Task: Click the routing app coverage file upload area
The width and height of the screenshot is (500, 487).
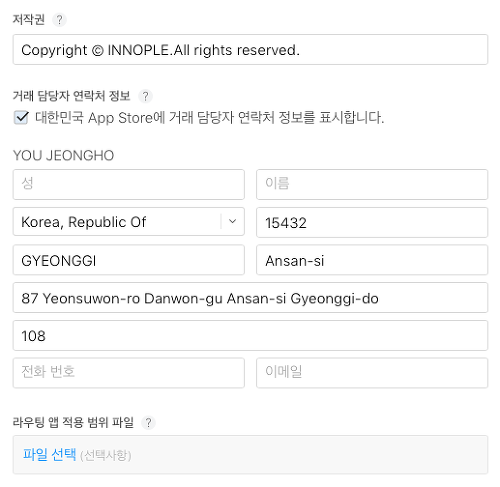Action: (250, 455)
